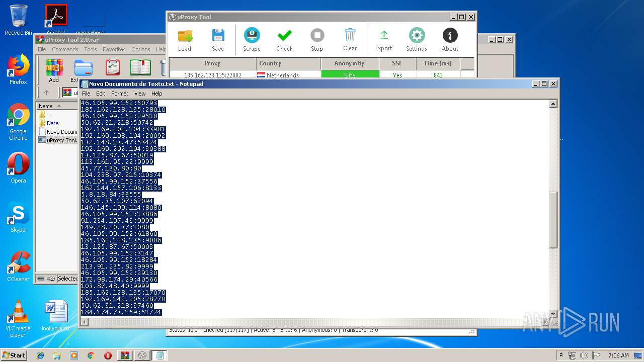Open the Acrobat desktop shortcut
644x362 pixels.
(56, 19)
